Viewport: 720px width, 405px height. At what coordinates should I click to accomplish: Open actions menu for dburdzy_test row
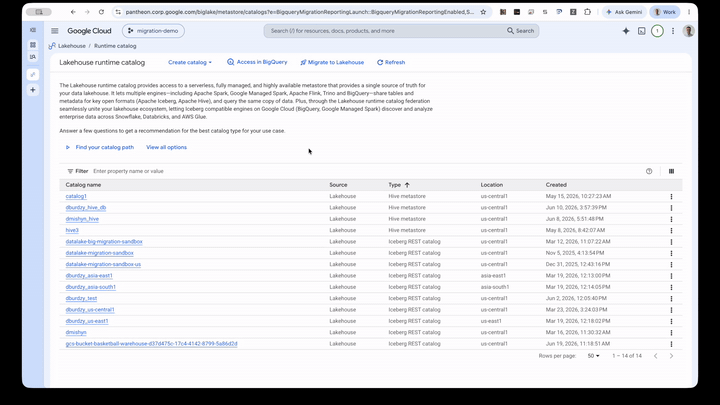coord(671,298)
